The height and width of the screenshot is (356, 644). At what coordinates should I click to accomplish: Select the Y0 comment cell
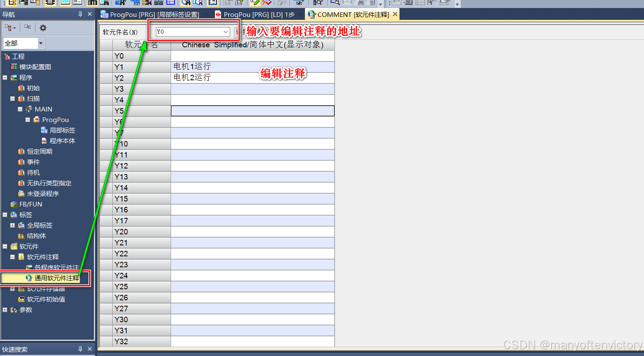click(253, 56)
